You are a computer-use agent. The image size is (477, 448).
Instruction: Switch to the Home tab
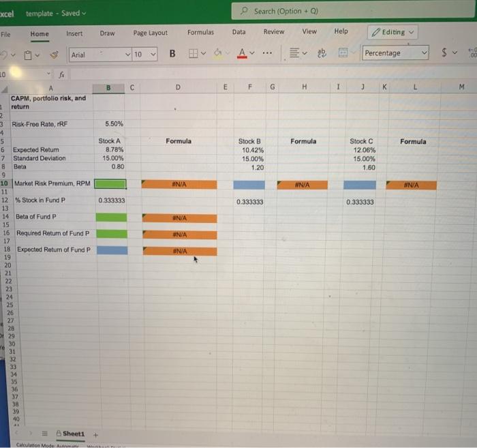(40, 34)
